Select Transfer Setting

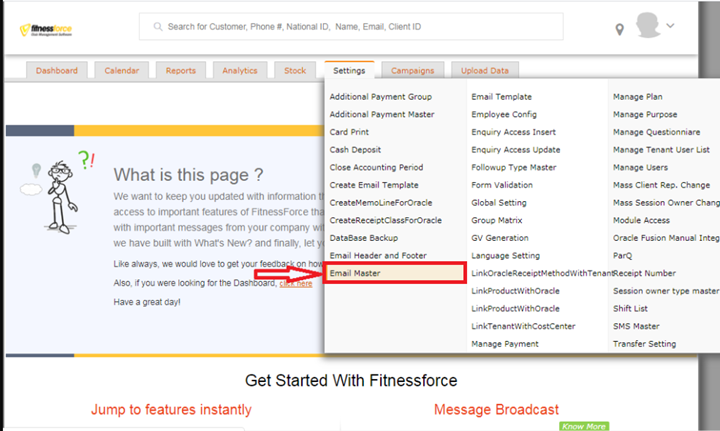[x=644, y=344]
